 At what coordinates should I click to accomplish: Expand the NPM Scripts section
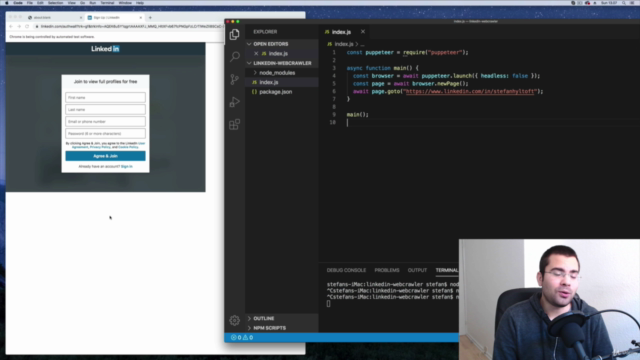tap(269, 328)
